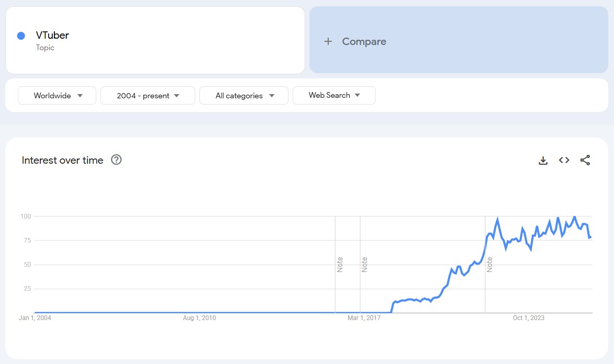The width and height of the screenshot is (614, 364).
Task: Click the Topic label under VTuber
Action: tap(45, 48)
